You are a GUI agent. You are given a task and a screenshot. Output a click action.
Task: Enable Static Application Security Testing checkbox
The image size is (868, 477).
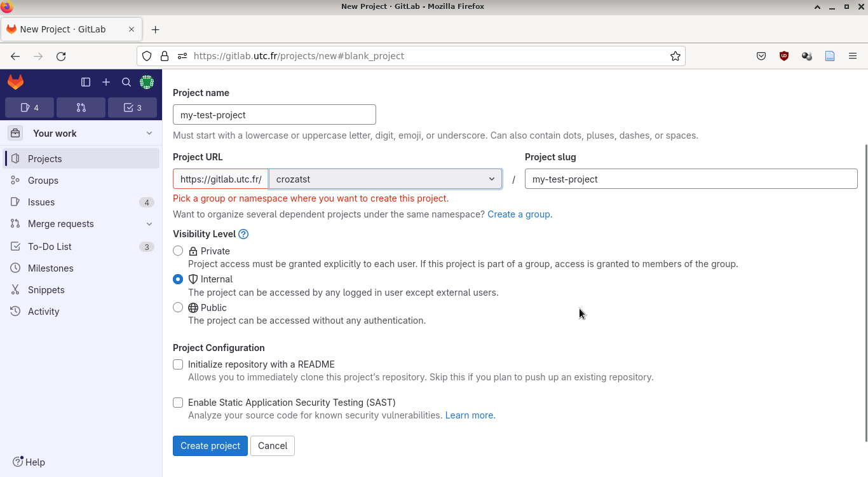pos(178,403)
